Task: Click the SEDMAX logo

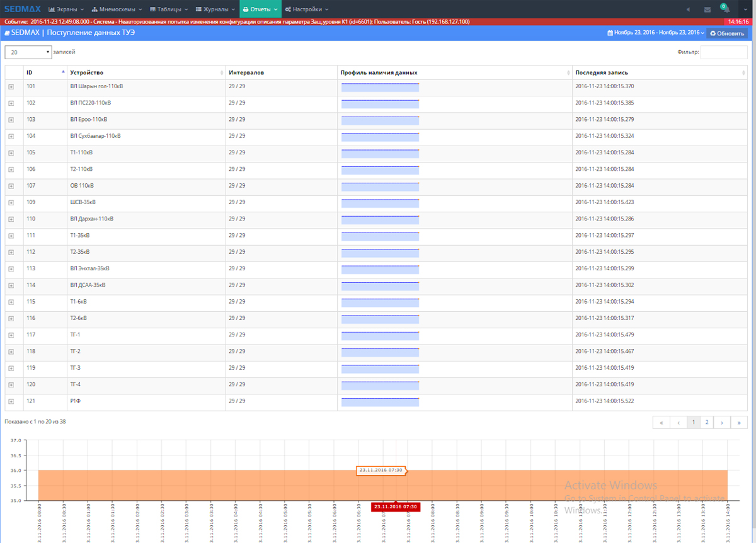Action: (23, 9)
